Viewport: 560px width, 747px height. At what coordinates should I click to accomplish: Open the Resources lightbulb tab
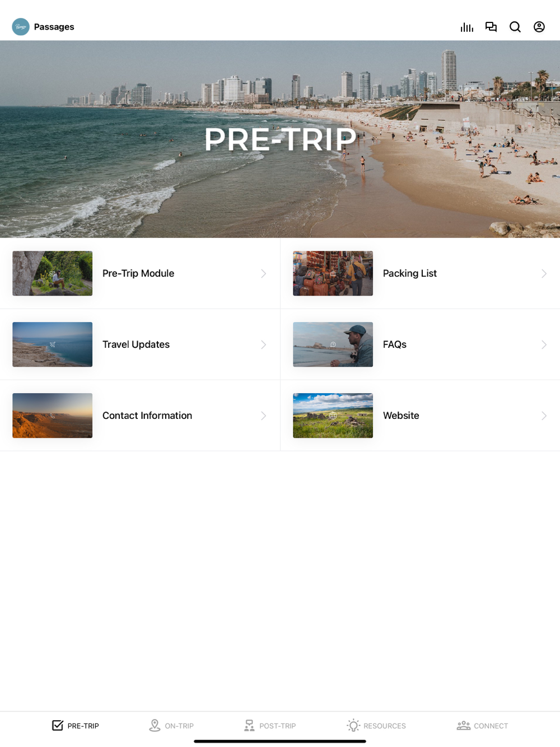pos(376,726)
